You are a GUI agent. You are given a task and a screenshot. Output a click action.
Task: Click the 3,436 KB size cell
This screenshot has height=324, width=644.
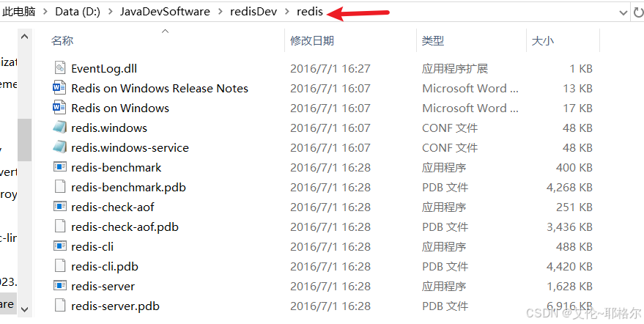[x=569, y=227]
